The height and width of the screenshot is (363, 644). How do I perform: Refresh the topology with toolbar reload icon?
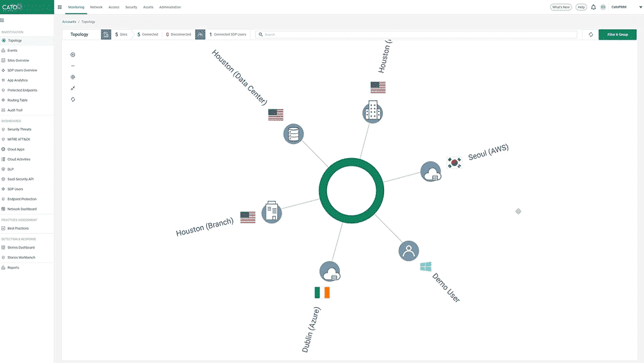pyautogui.click(x=590, y=35)
